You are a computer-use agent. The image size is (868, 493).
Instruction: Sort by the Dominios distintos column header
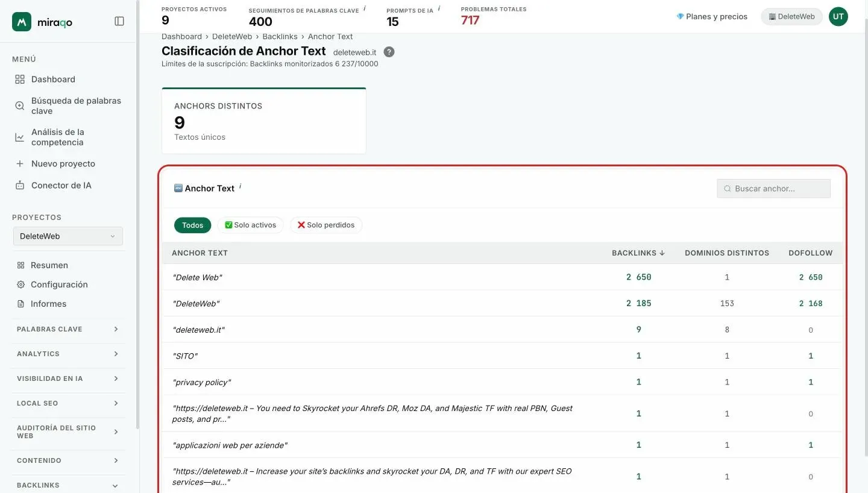(727, 253)
